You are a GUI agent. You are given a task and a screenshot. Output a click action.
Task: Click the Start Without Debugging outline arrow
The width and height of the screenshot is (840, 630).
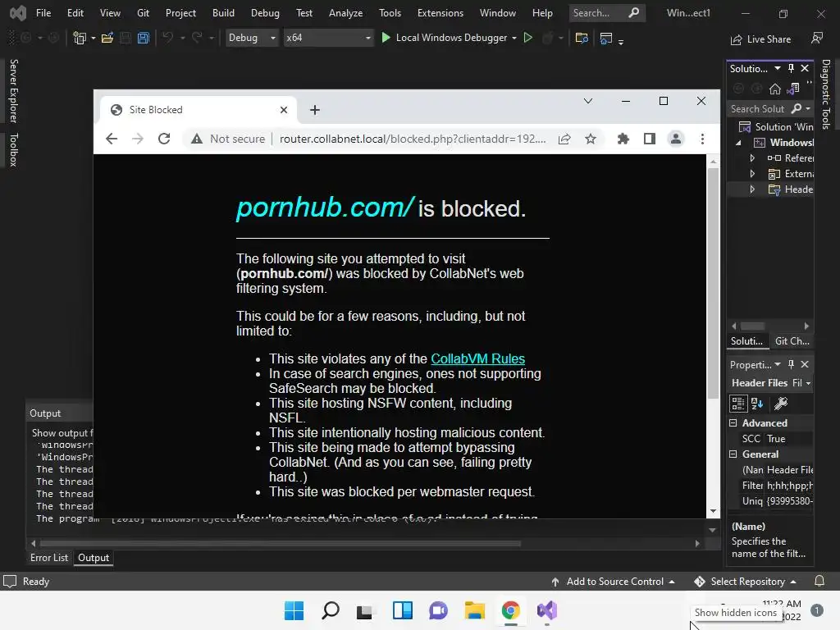527,38
